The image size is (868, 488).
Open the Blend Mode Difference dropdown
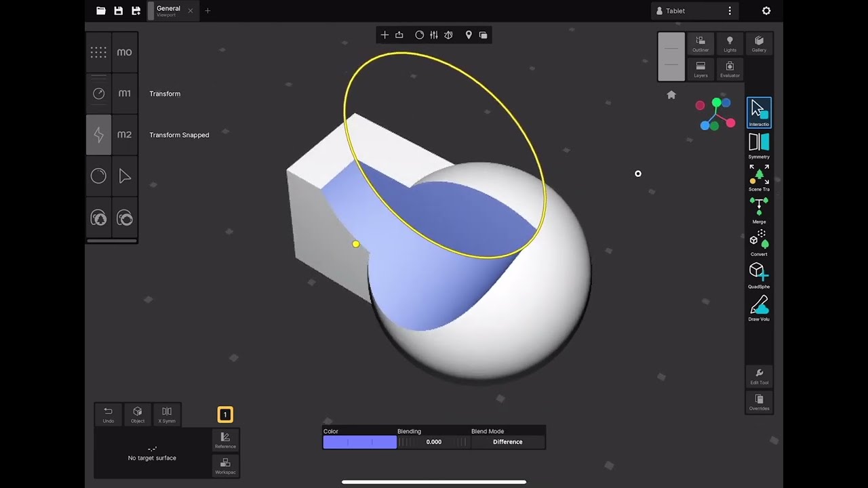pos(508,442)
